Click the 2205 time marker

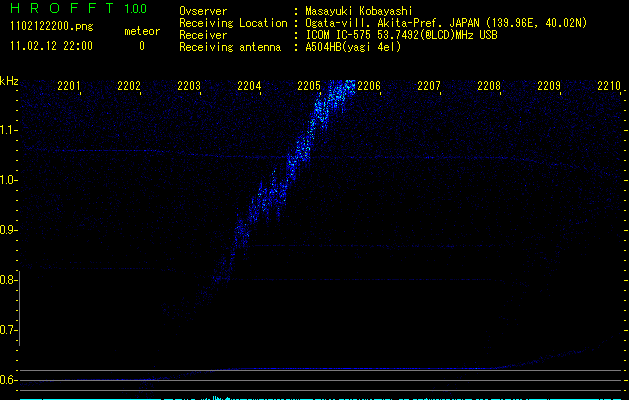(x=309, y=85)
